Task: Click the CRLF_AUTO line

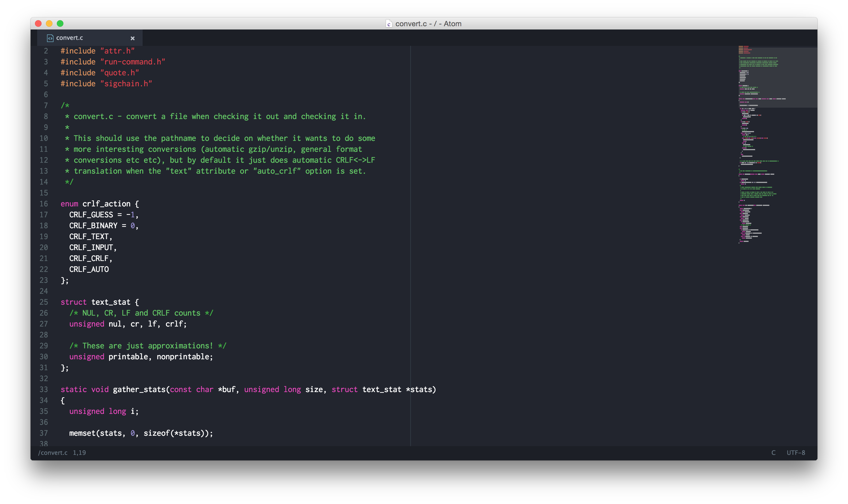Action: pyautogui.click(x=89, y=269)
